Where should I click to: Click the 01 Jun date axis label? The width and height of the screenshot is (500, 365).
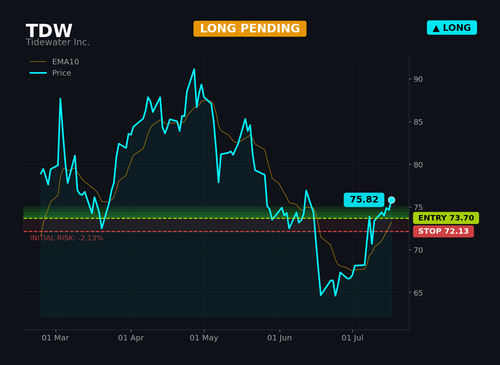click(x=279, y=338)
